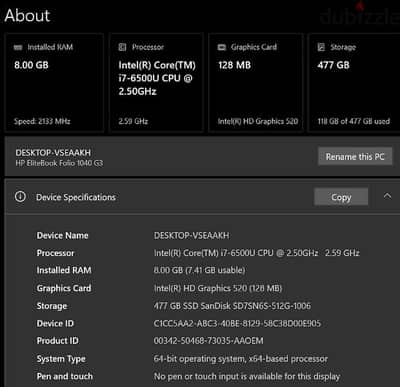Click the Product ID row label
This screenshot has height=387, width=400.
(x=57, y=341)
